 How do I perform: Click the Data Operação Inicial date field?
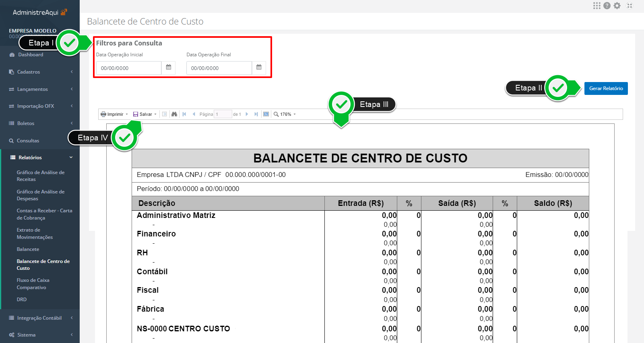click(x=128, y=68)
